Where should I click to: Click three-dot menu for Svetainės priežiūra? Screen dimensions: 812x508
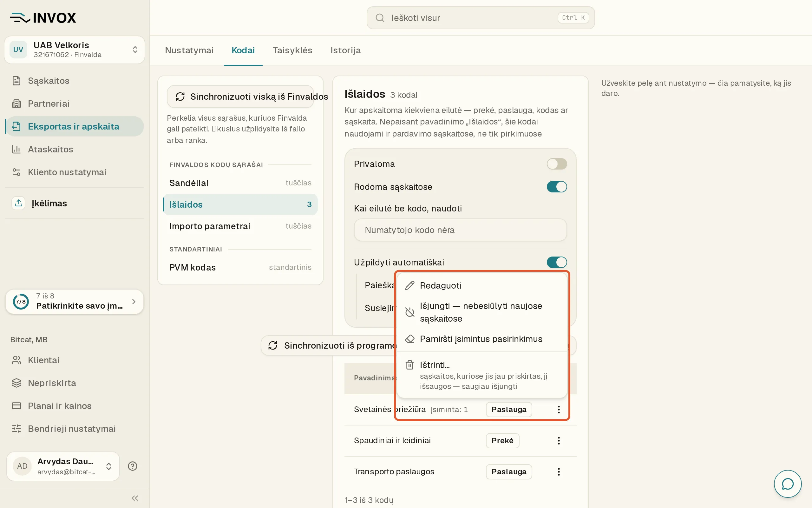tap(559, 409)
